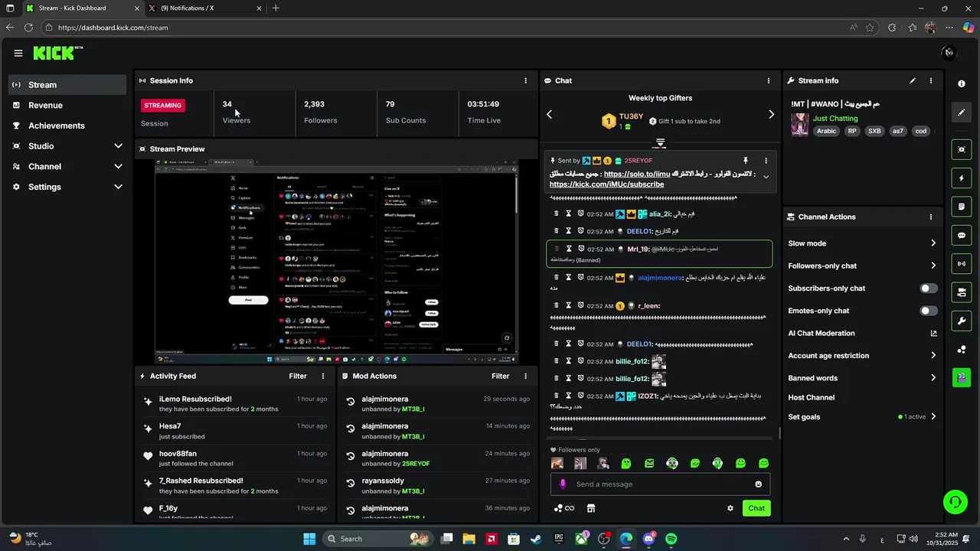Expand the Channel sidebar section
Image resolution: width=980 pixels, height=551 pixels.
click(118, 167)
